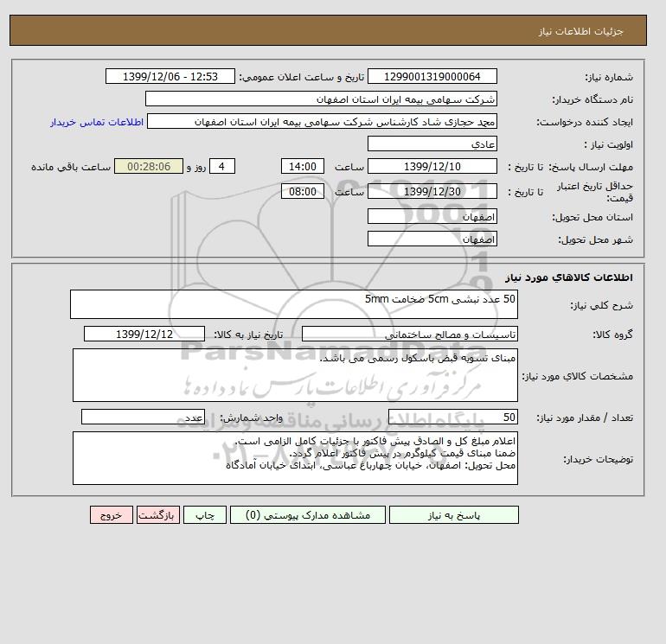Click the quantity field showing 50
The image size is (666, 644).
point(453,417)
